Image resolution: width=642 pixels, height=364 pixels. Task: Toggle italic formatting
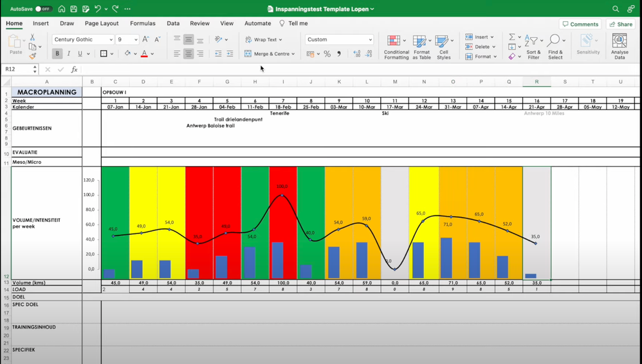pyautogui.click(x=69, y=54)
